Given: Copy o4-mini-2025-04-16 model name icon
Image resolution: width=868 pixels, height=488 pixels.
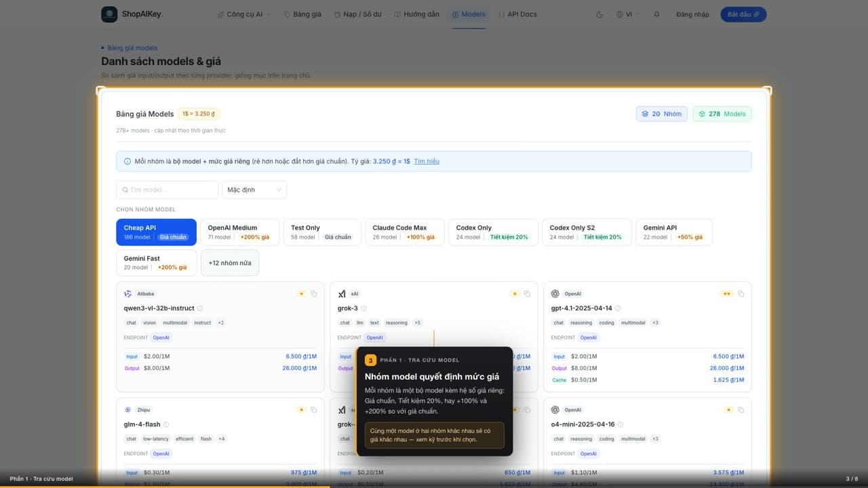Looking at the screenshot, I should [741, 409].
